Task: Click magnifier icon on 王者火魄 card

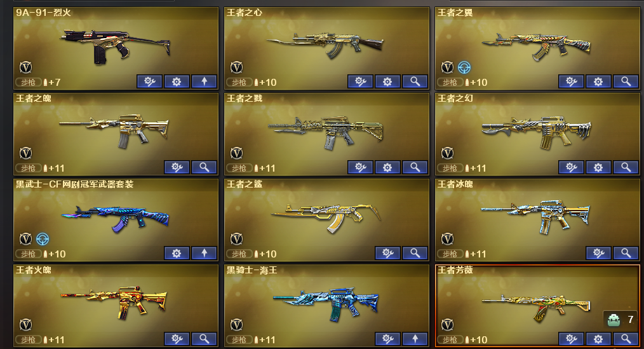Action: point(204,339)
